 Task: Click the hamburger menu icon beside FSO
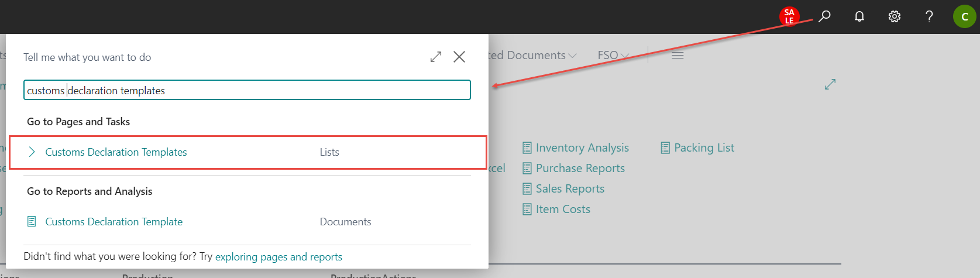[x=678, y=55]
